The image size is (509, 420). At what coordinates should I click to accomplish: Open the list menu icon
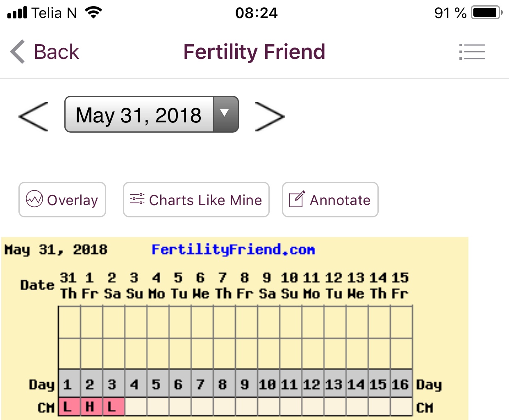(x=472, y=52)
